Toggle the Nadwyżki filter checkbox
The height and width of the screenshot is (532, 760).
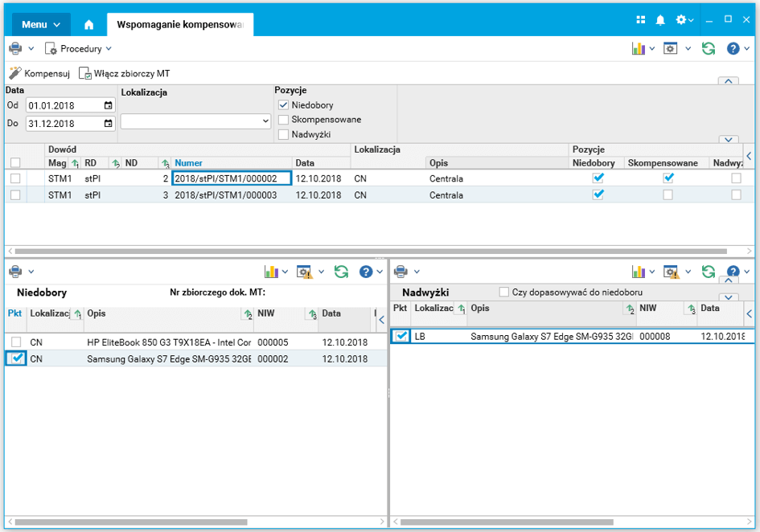point(283,134)
